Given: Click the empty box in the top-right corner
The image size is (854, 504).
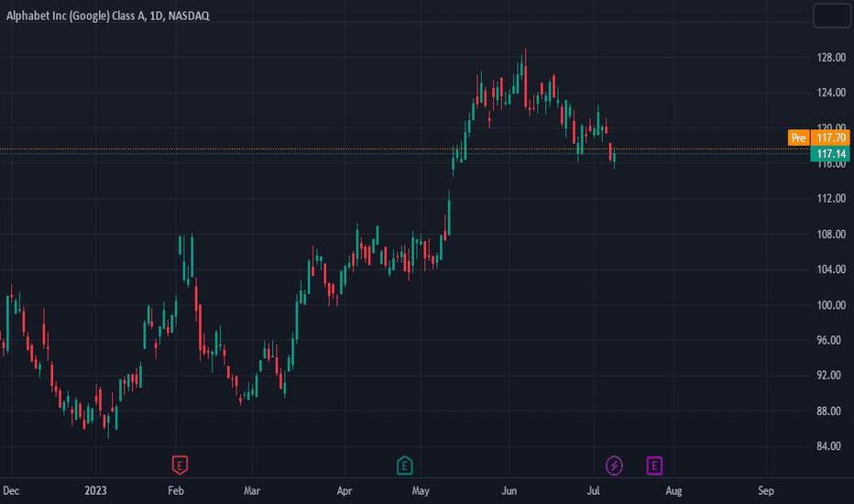Looking at the screenshot, I should pos(832,16).
